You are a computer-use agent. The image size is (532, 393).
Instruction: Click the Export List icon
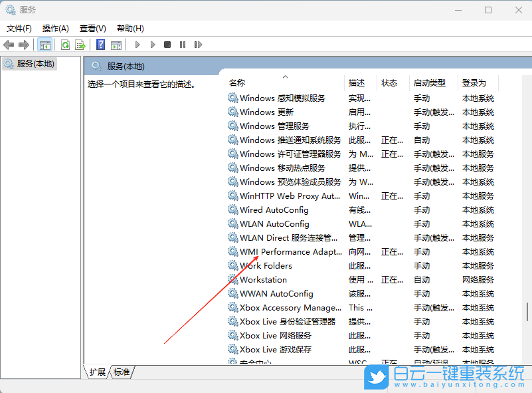(80, 45)
